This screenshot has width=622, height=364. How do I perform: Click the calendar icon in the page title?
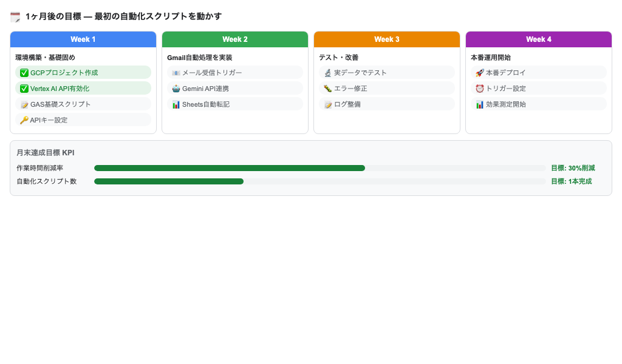click(15, 17)
